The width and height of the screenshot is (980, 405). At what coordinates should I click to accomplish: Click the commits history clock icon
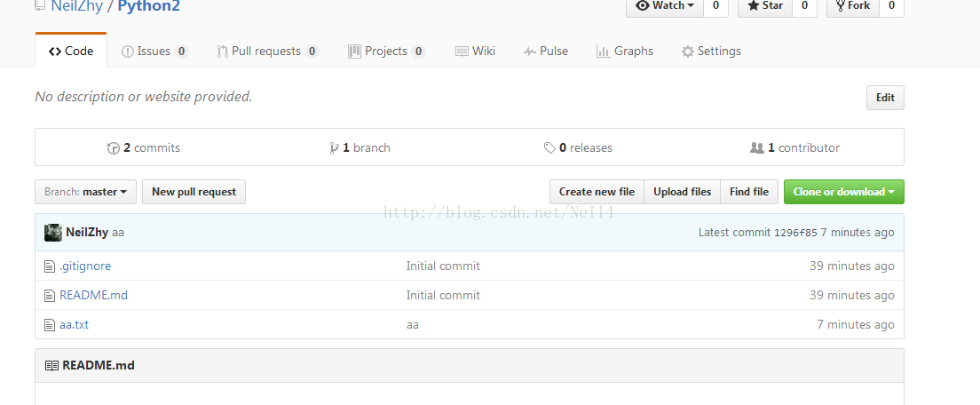coord(113,148)
